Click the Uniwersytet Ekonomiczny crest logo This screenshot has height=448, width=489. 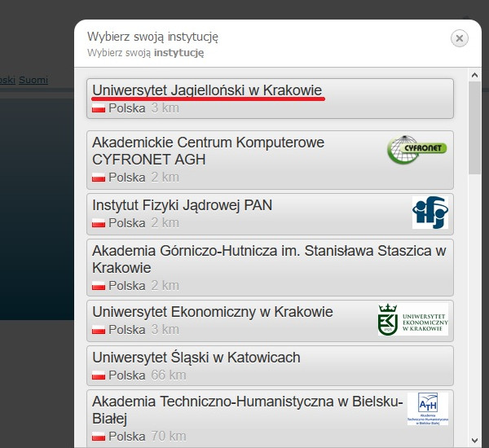coord(412,319)
